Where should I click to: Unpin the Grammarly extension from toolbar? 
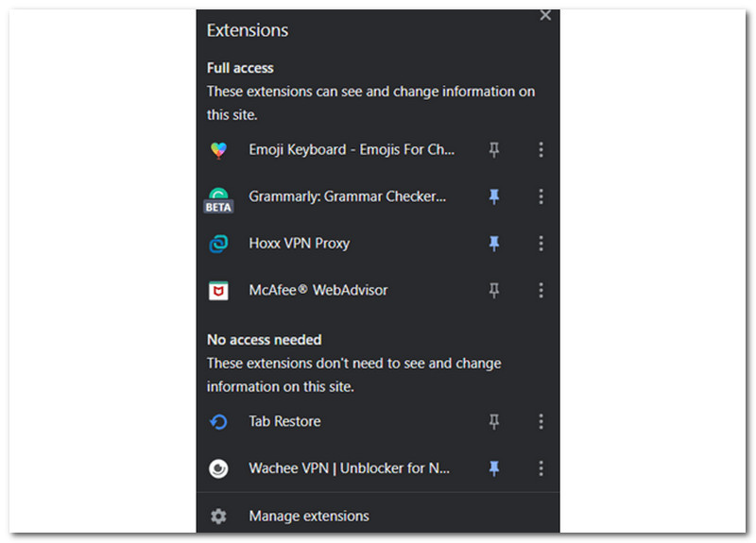tap(493, 196)
